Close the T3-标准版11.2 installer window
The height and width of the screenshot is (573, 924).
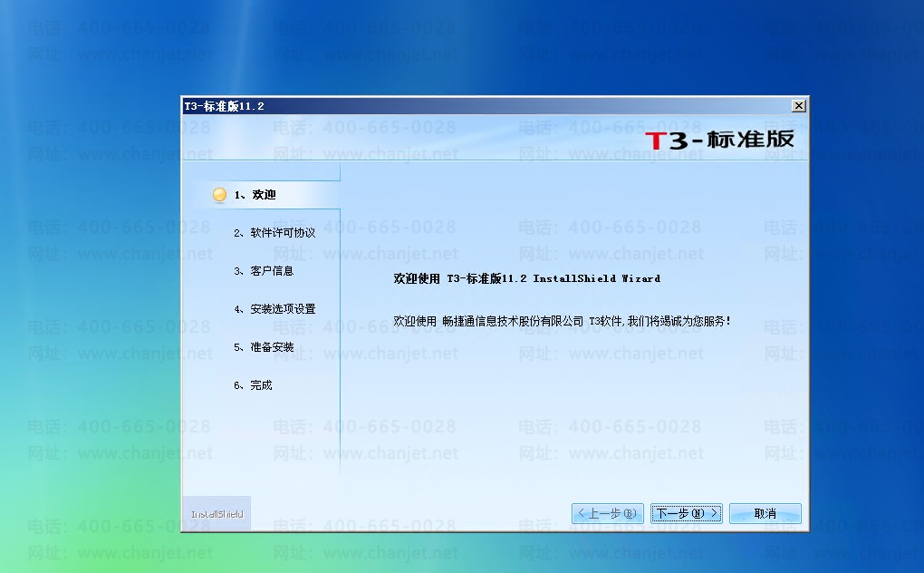click(798, 105)
